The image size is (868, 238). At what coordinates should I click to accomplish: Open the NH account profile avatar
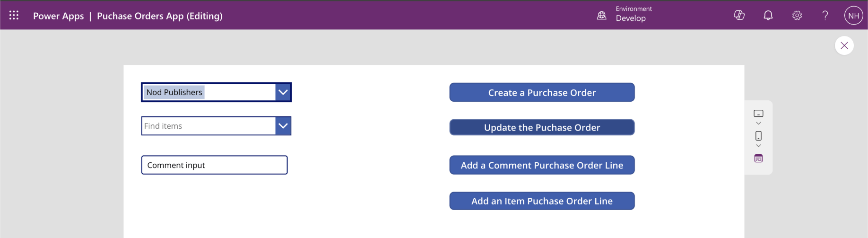[853, 16]
